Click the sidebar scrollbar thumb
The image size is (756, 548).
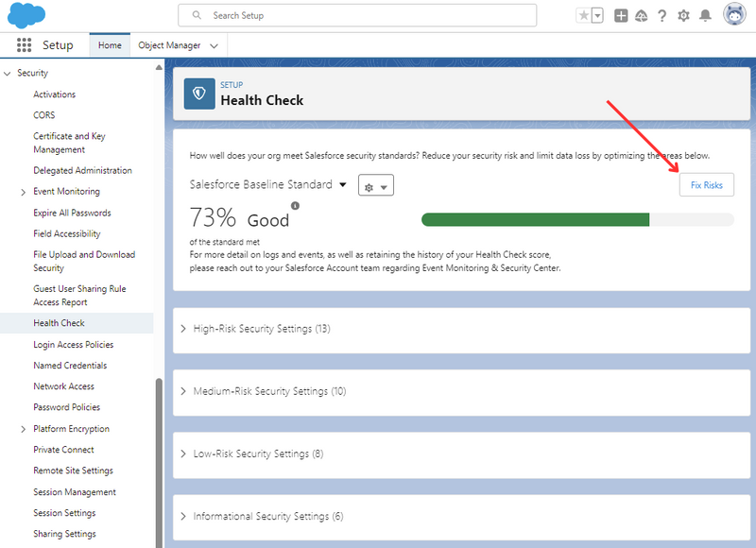[x=159, y=463]
